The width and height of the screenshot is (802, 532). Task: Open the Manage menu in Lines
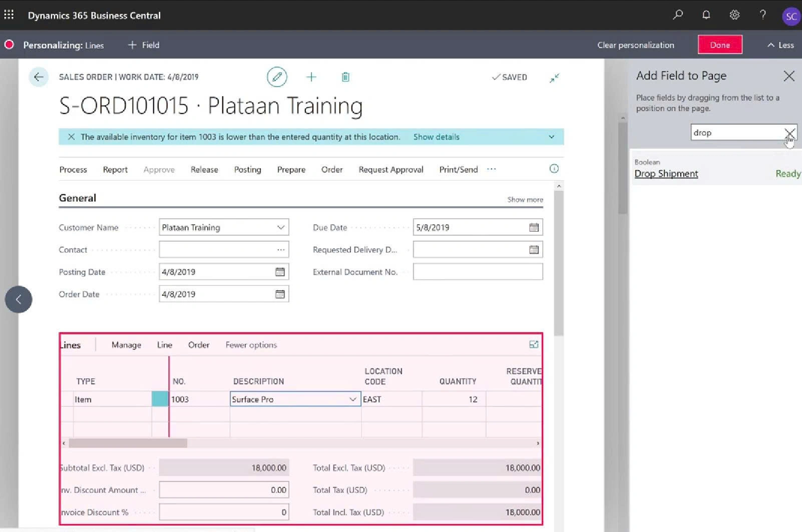coord(126,345)
